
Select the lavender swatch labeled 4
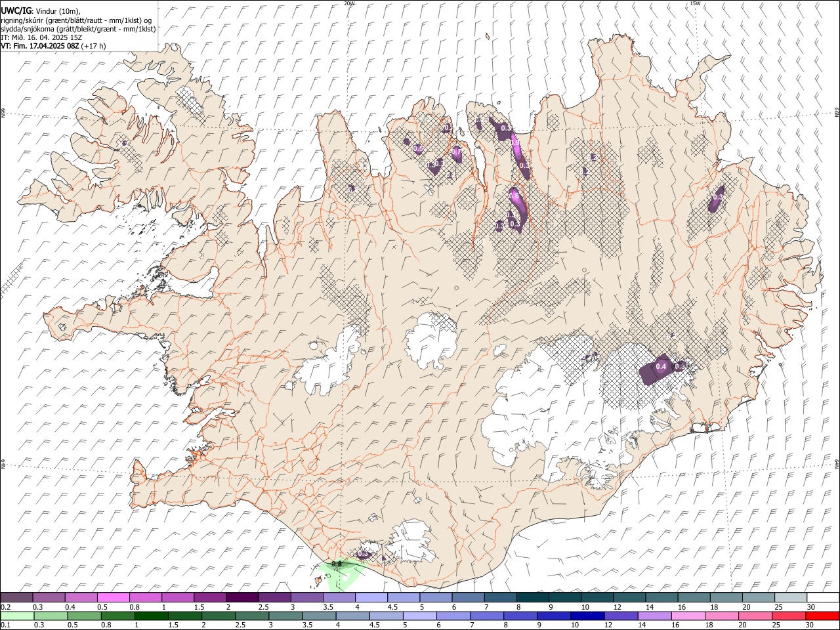tap(371, 597)
